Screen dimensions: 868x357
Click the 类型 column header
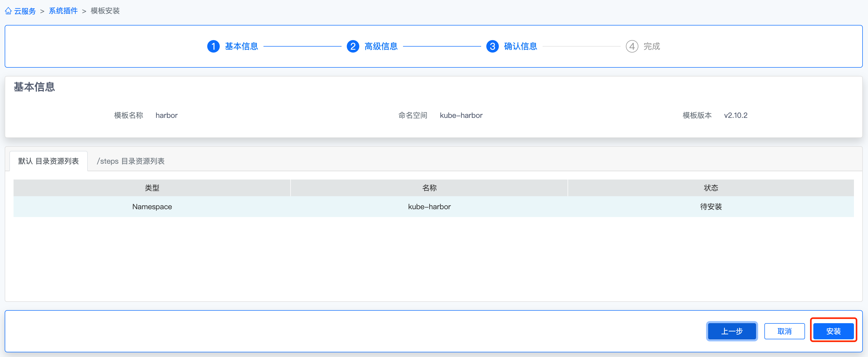coord(152,188)
